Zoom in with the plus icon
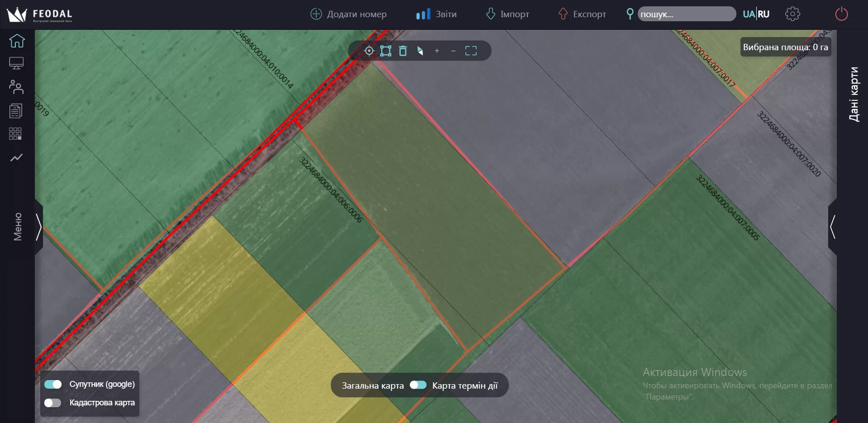Viewport: 868px width, 423px height. tap(437, 51)
